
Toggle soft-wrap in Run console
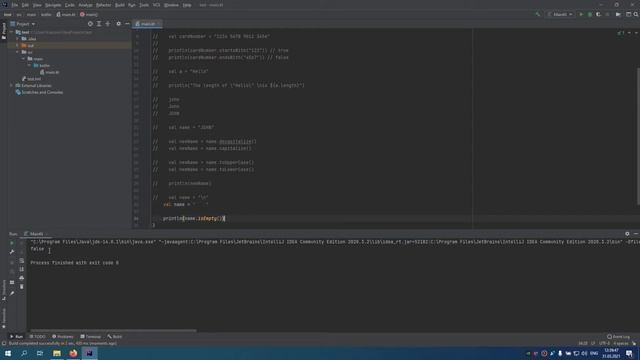click(x=22, y=260)
